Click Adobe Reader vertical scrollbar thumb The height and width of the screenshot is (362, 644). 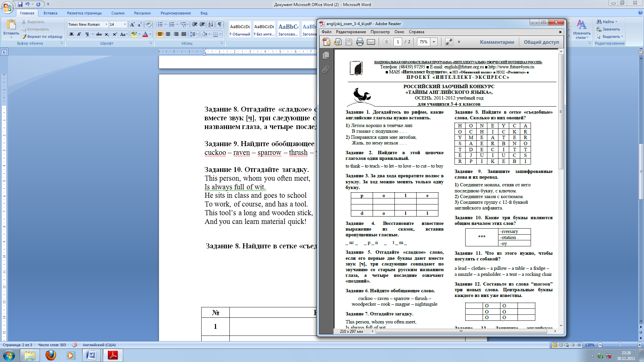tap(561, 111)
